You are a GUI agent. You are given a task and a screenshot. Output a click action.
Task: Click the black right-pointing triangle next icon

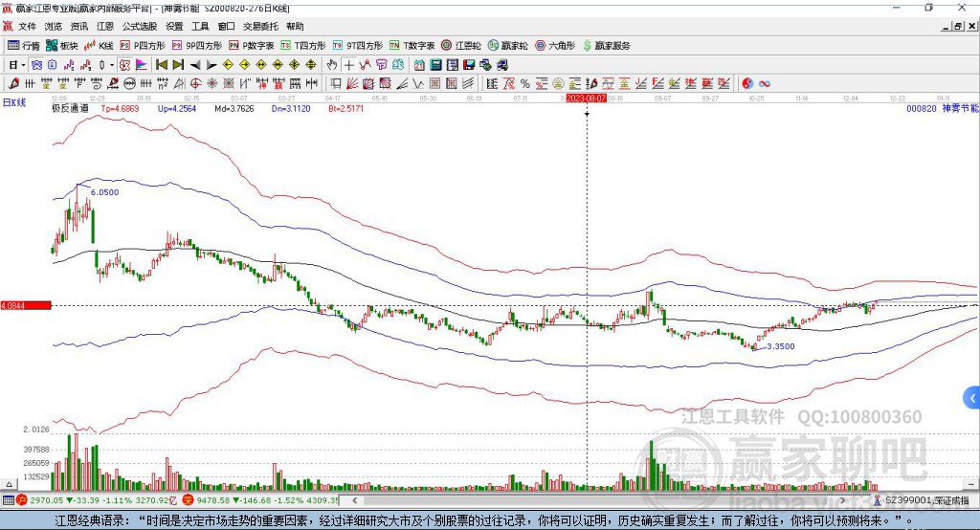pos(212,65)
